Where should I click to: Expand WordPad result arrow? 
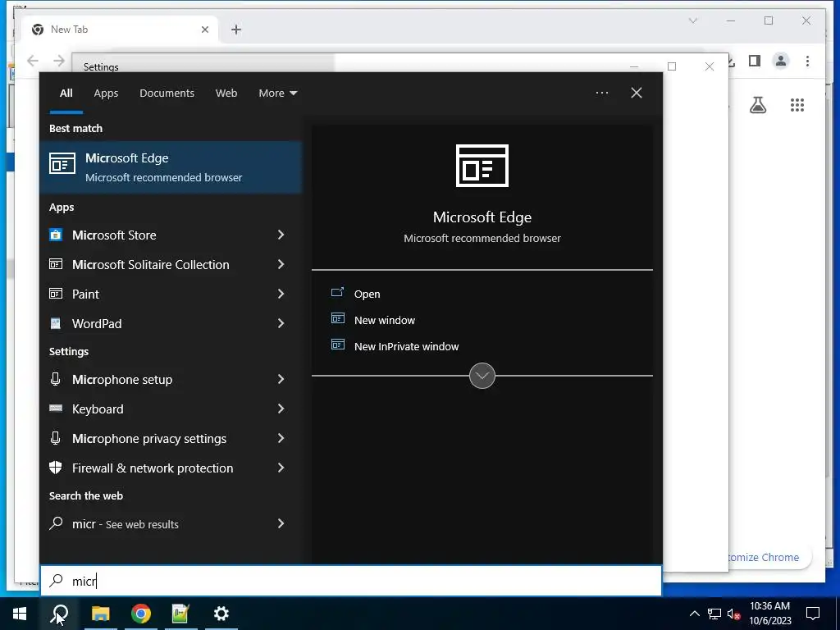281,323
